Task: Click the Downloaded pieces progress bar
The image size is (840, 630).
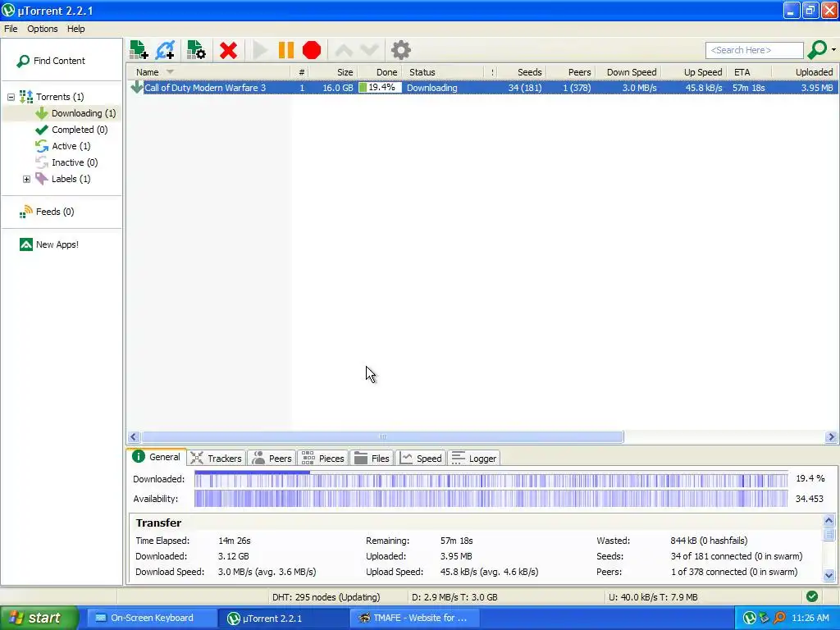Action: tap(491, 479)
